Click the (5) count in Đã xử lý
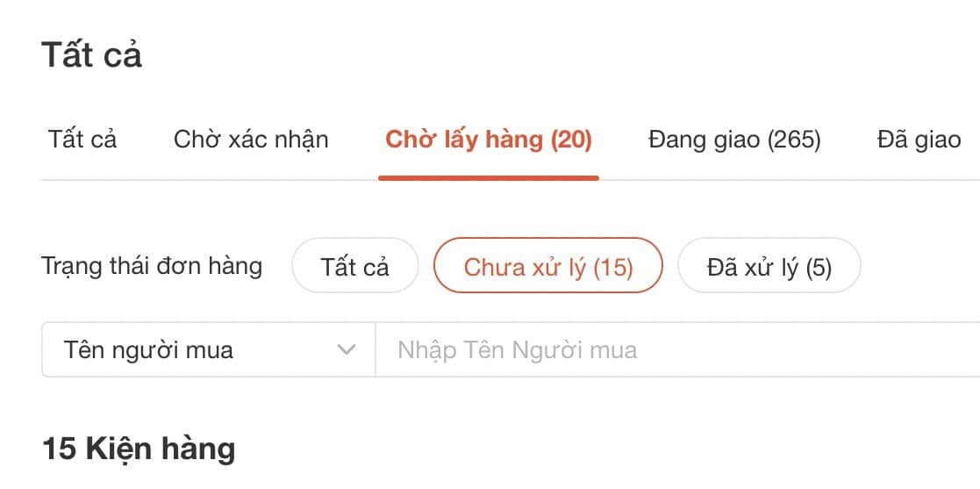Viewport: 980px width, 489px height. [x=818, y=267]
